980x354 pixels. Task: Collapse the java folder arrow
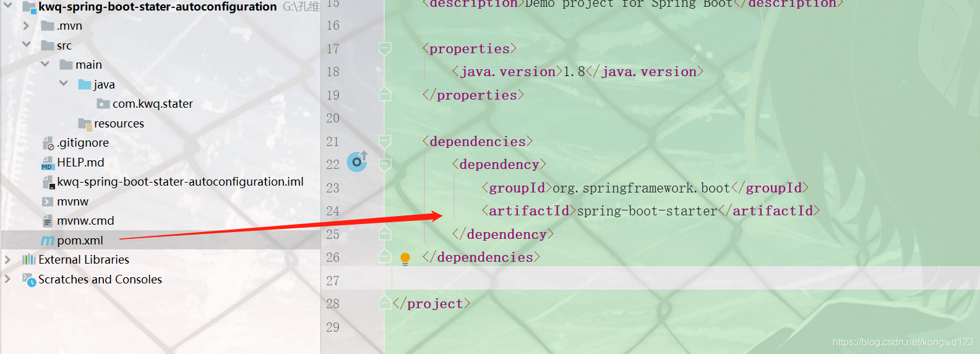pos(64,83)
